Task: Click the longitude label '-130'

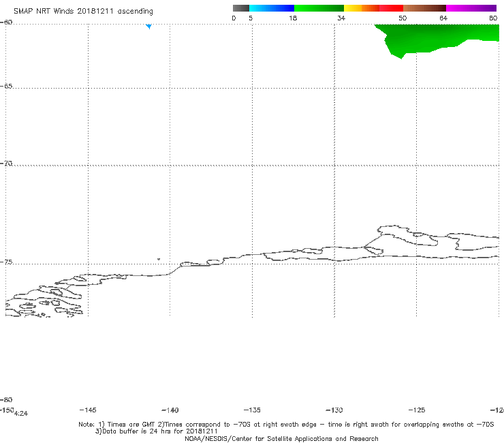Action: (x=334, y=410)
